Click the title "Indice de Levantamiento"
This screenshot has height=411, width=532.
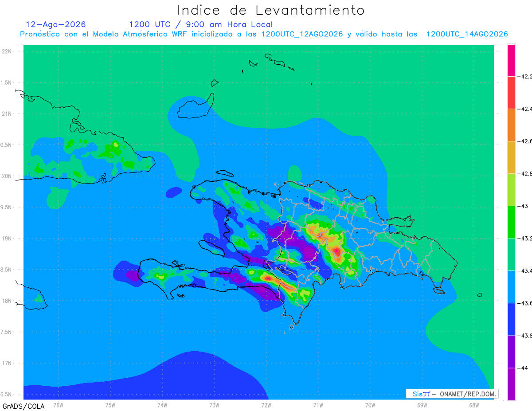pyautogui.click(x=271, y=10)
